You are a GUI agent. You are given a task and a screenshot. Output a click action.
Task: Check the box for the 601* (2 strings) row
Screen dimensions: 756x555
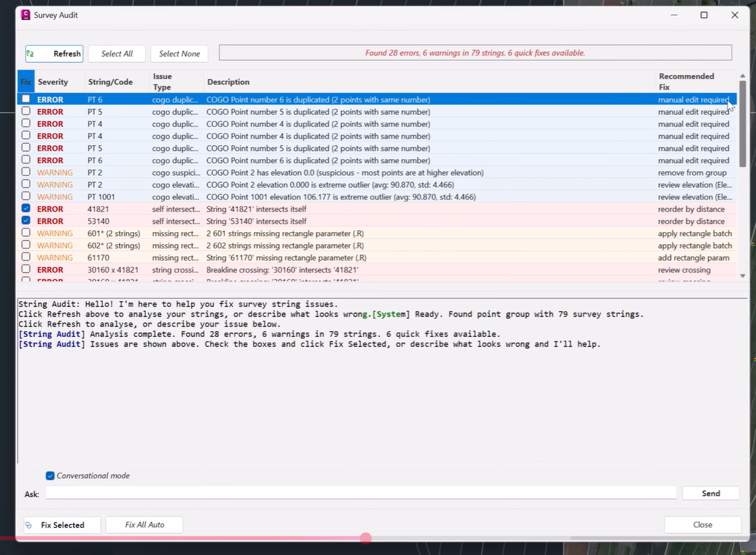pyautogui.click(x=26, y=233)
